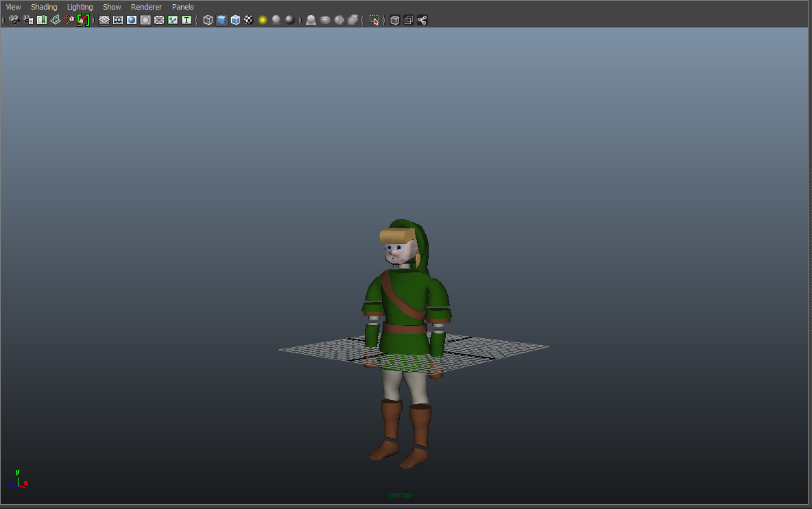Open the Shading menu

pyautogui.click(x=44, y=7)
